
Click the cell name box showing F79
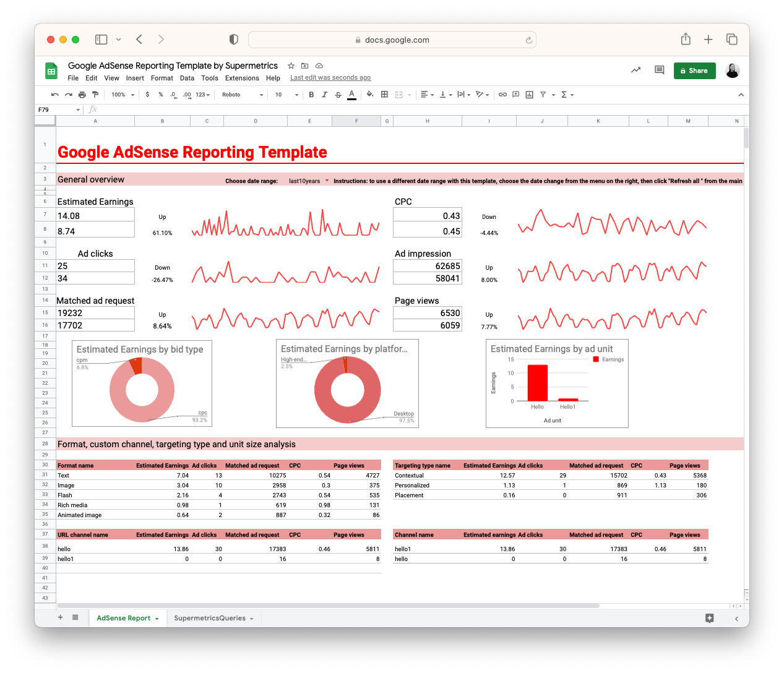pos(58,109)
